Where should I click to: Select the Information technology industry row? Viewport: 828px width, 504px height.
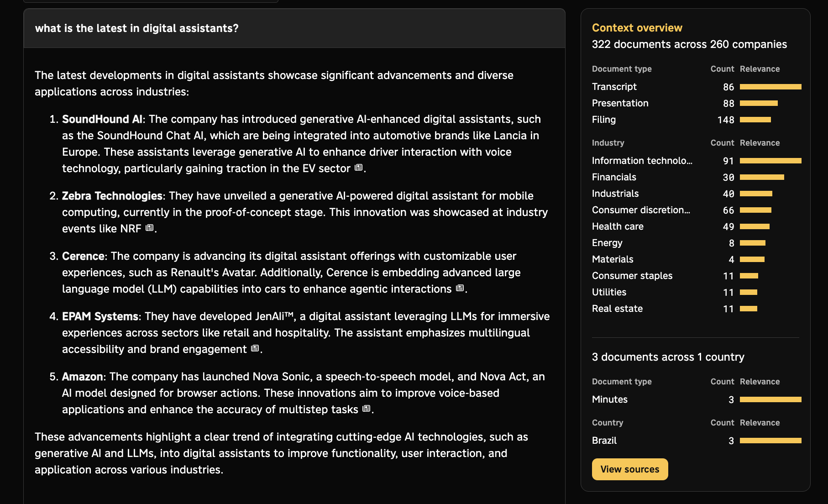coord(697,161)
